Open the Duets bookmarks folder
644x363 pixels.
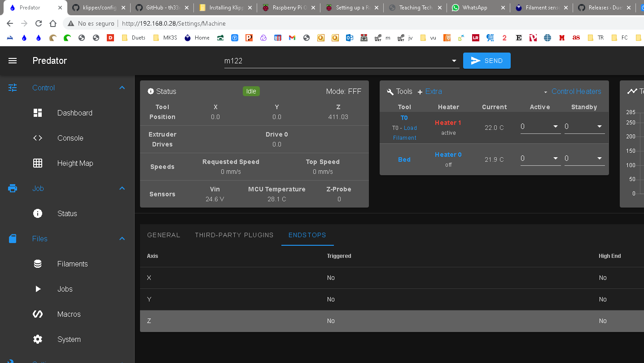134,38
